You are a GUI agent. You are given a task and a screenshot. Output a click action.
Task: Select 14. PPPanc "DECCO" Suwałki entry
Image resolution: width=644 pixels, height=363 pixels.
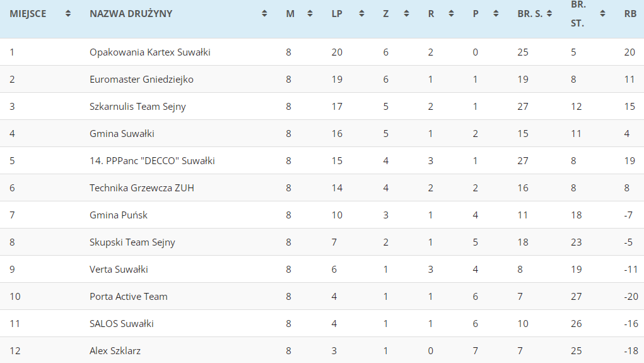tap(152, 161)
